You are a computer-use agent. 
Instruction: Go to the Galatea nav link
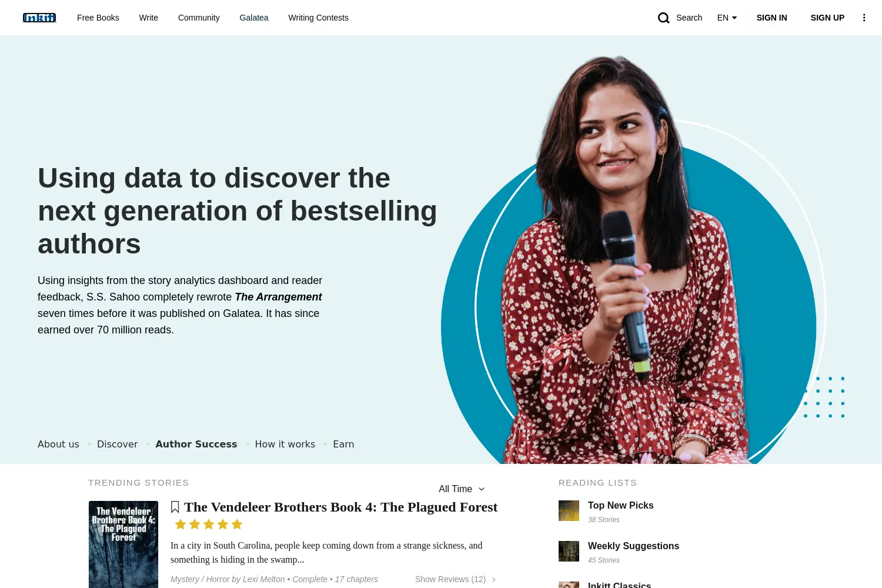(x=254, y=18)
